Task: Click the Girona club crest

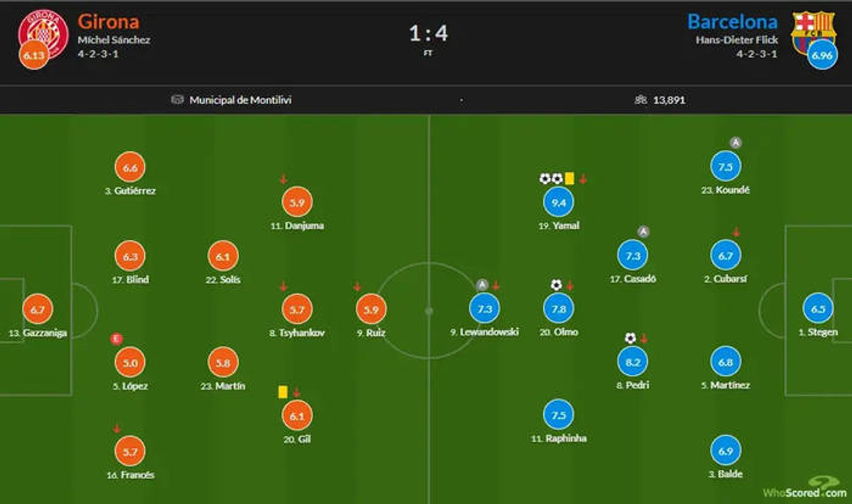Action: point(43,30)
